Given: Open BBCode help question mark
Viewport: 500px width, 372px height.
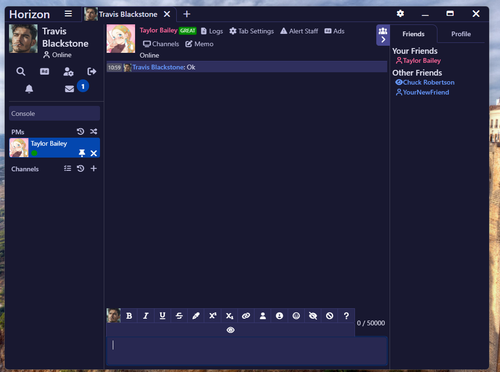Looking at the screenshot, I should coord(346,316).
